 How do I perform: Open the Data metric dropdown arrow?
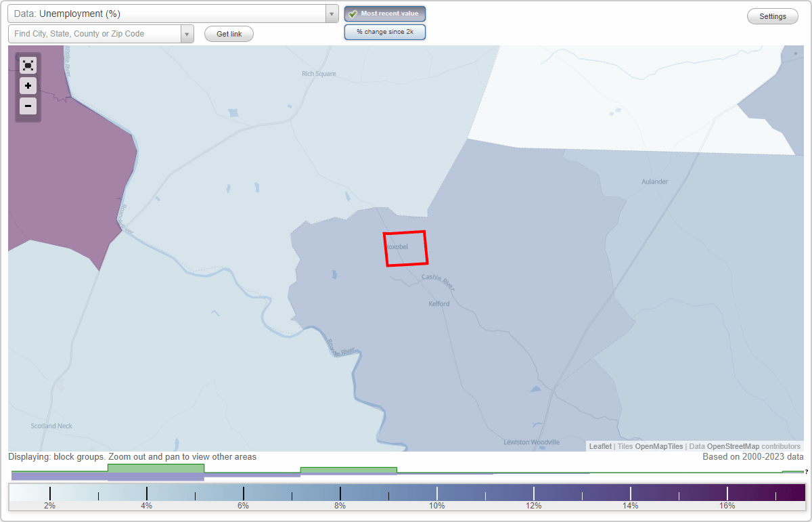(x=331, y=13)
